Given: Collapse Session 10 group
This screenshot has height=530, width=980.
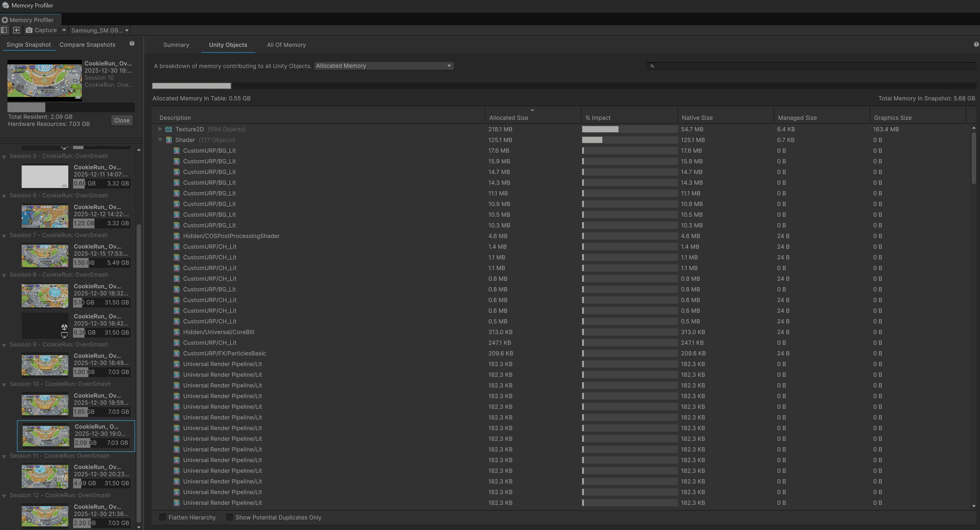Looking at the screenshot, I should (4, 385).
